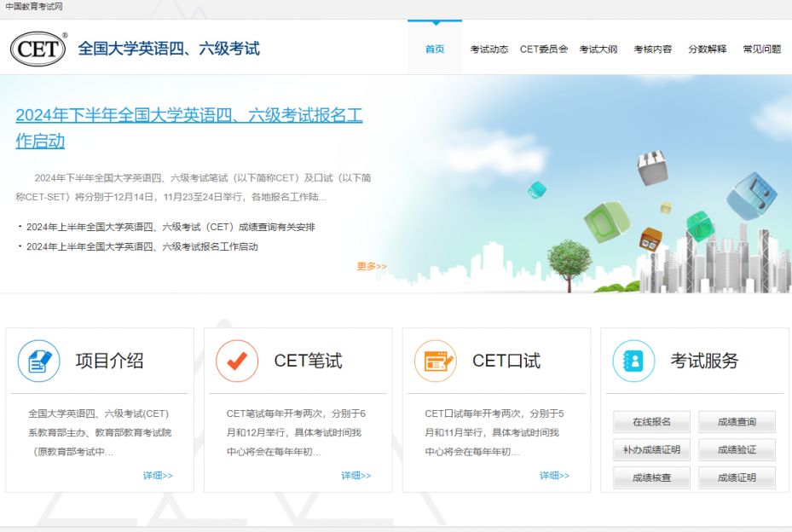The width and height of the screenshot is (792, 532).
Task: Click the CET口试 description about 5月和11月
Action: (x=494, y=432)
